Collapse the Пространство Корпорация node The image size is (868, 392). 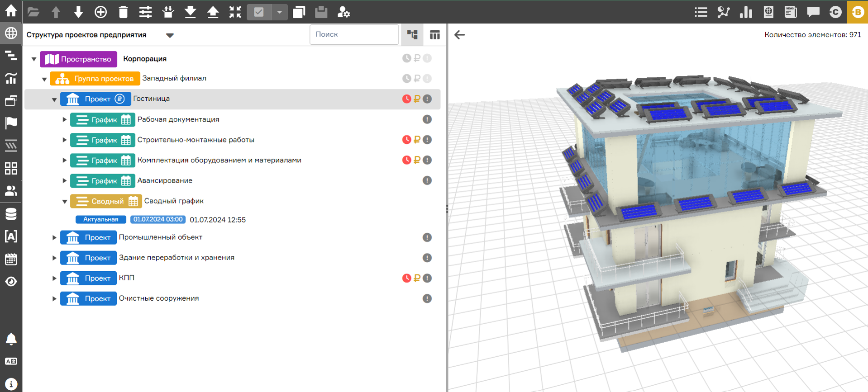click(34, 59)
